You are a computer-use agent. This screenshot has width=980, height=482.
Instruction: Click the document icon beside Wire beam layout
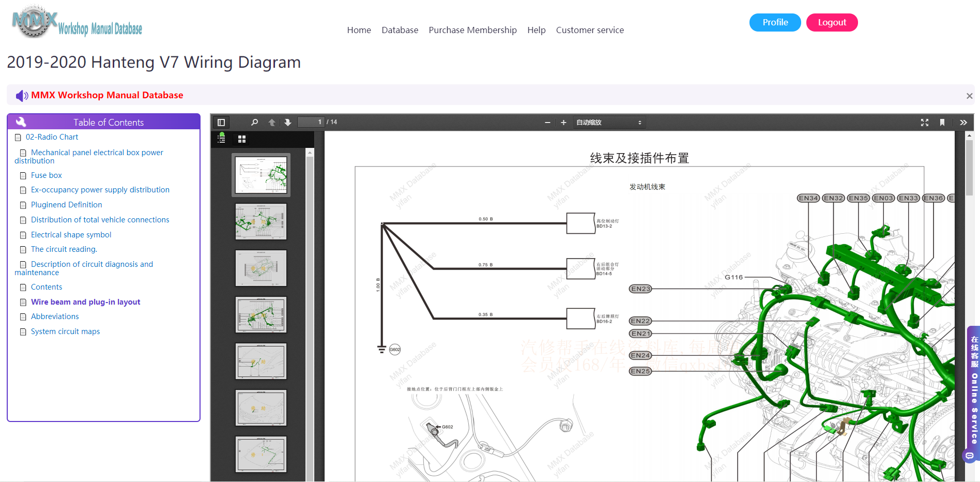click(x=23, y=303)
